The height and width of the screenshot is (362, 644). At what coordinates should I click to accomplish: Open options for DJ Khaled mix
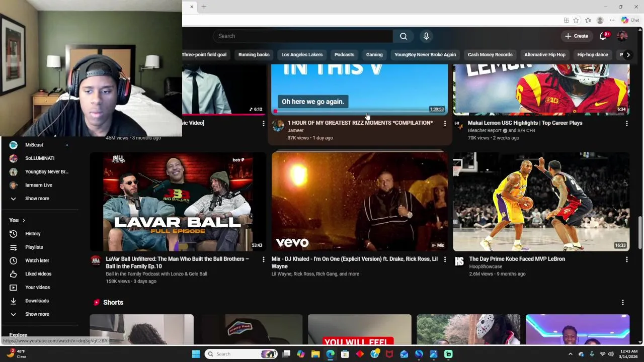pyautogui.click(x=445, y=259)
